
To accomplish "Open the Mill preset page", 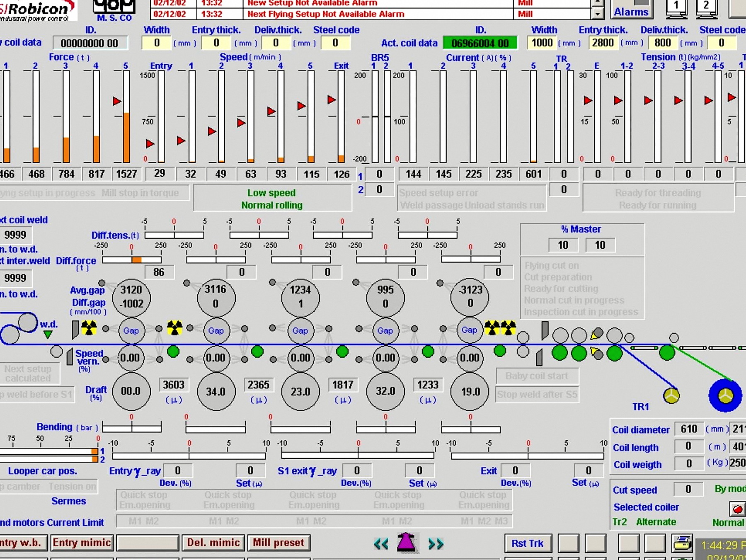I will [279, 543].
